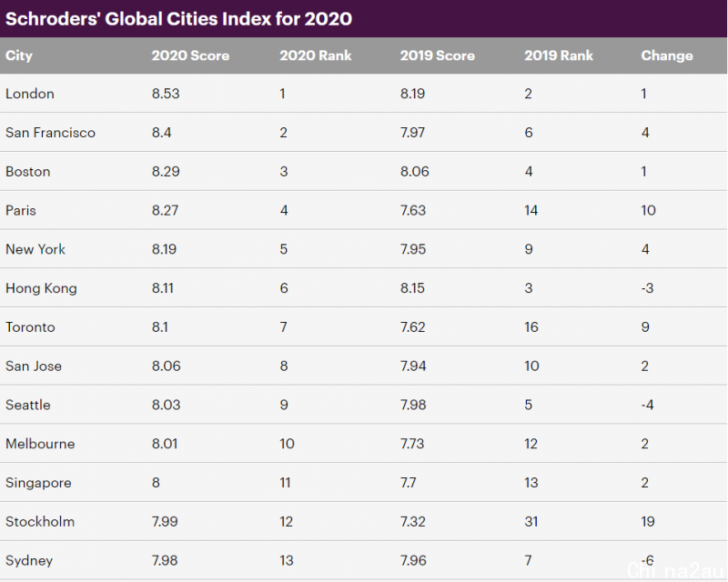Click the City column header
Screen dimensions: 728x582
point(19,55)
